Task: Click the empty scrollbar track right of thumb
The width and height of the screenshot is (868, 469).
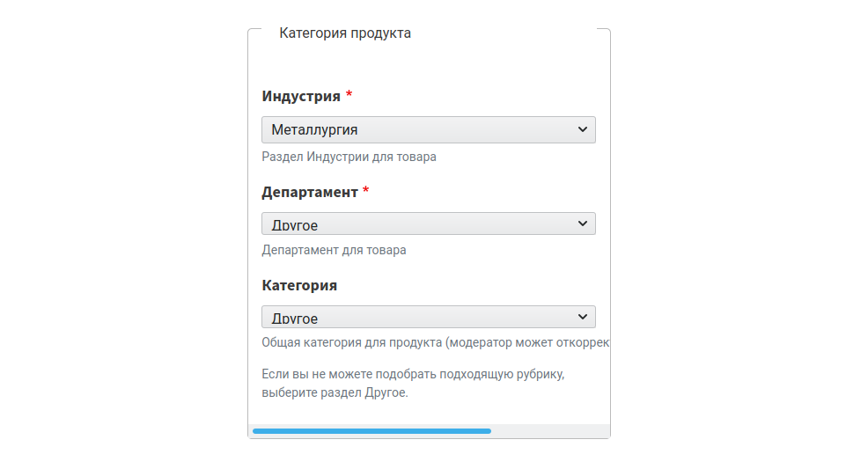Action: click(549, 431)
